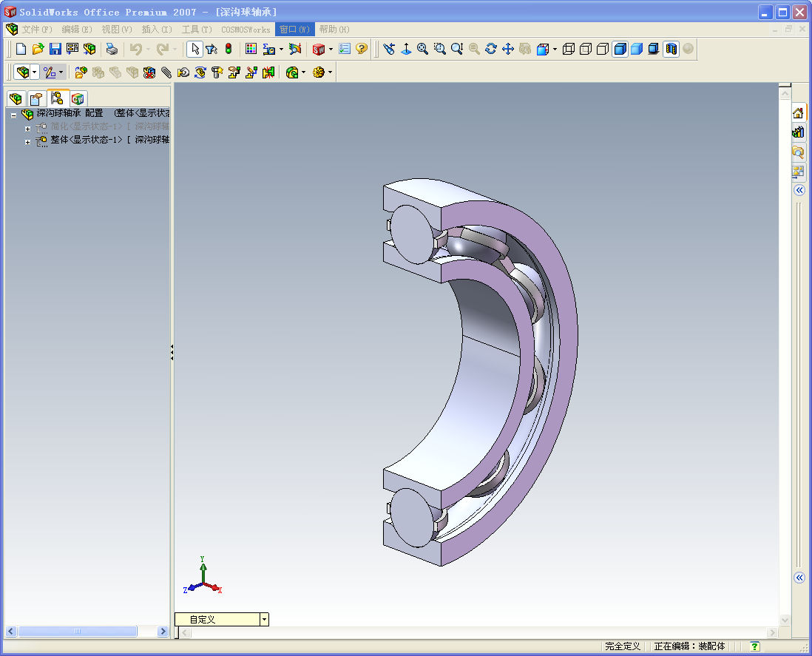Open the 文件(F) menu
This screenshot has width=812, height=656.
(x=37, y=30)
